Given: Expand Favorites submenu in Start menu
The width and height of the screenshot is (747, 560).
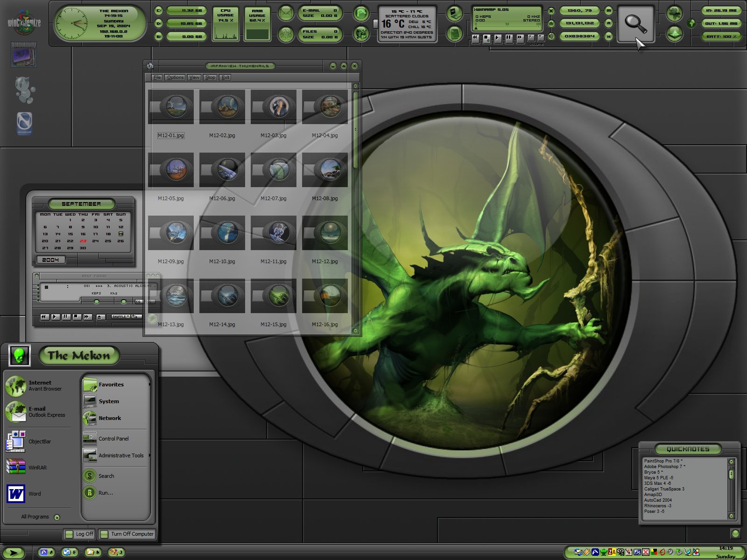Looking at the screenshot, I should point(116,385).
